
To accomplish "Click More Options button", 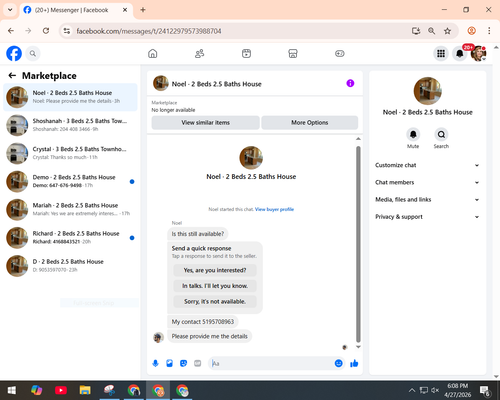I will point(310,123).
